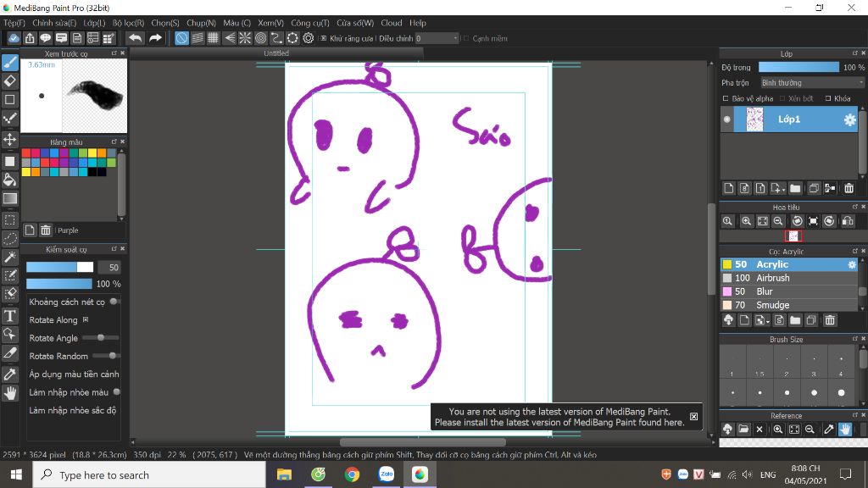Viewport: 868px width, 488px height.
Task: Click the Type here to search box
Action: click(x=149, y=474)
